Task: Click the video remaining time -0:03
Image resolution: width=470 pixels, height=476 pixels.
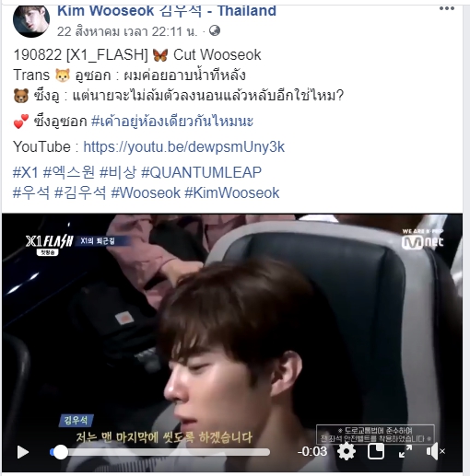Action: 312,451
